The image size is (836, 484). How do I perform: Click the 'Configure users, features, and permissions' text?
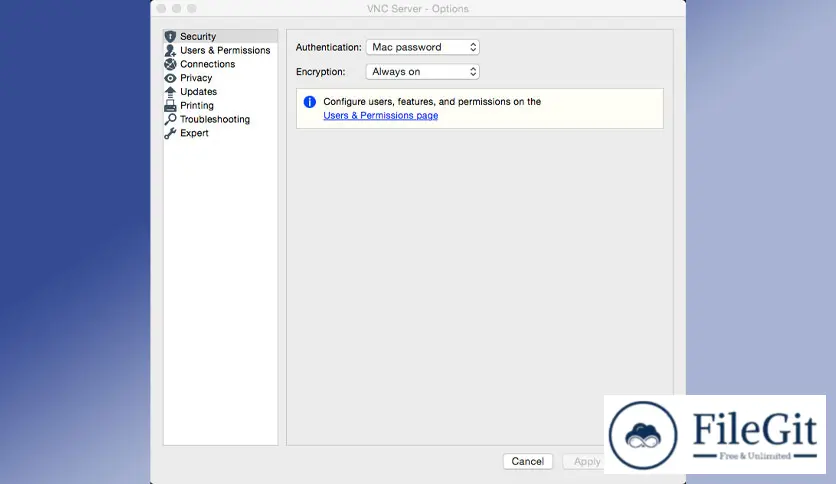coord(432,102)
